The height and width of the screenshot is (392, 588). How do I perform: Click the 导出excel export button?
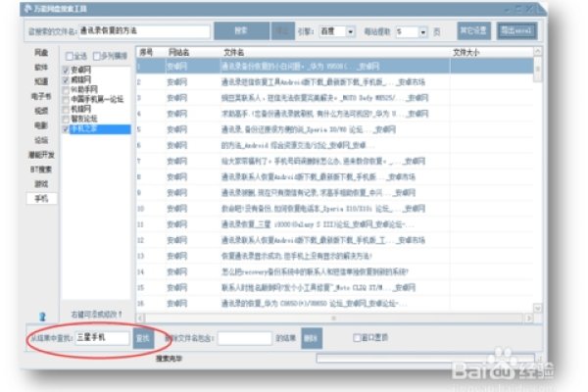pos(516,30)
